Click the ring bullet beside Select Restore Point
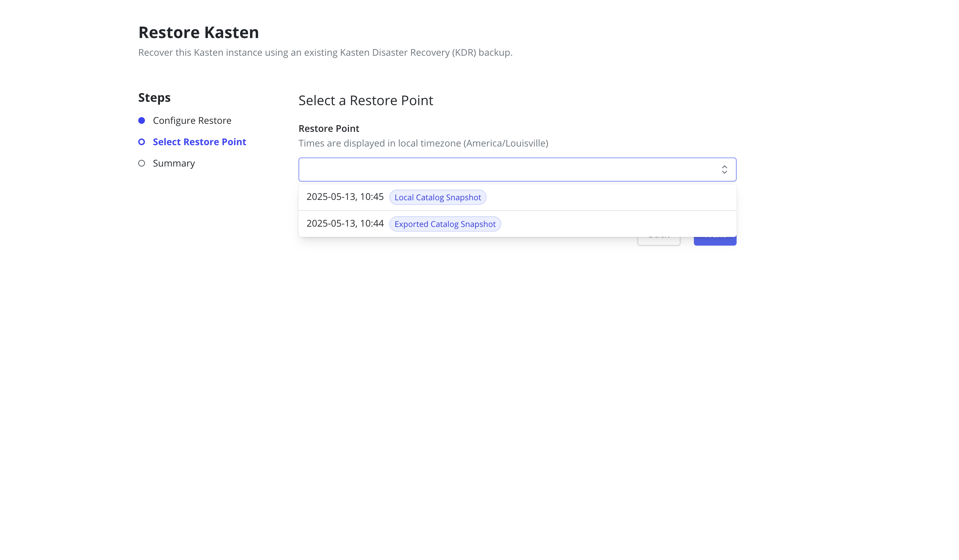 point(142,142)
